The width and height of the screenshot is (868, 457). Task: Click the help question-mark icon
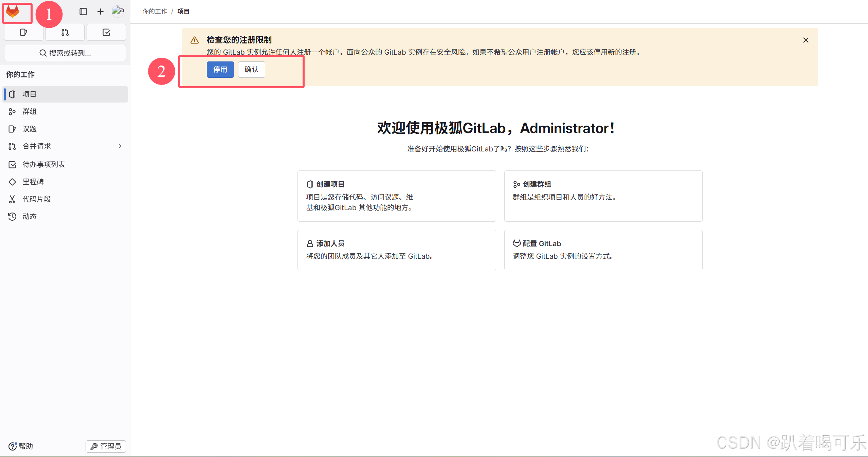13,446
